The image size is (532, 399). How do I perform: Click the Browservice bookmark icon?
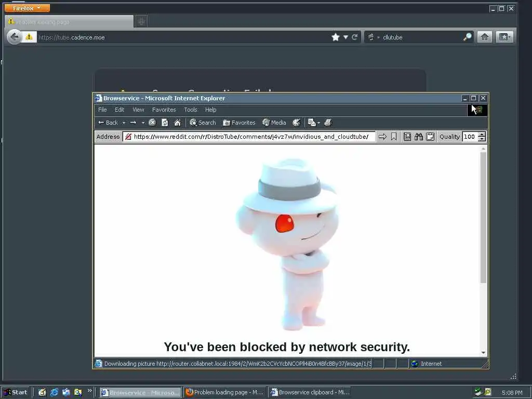pos(394,137)
